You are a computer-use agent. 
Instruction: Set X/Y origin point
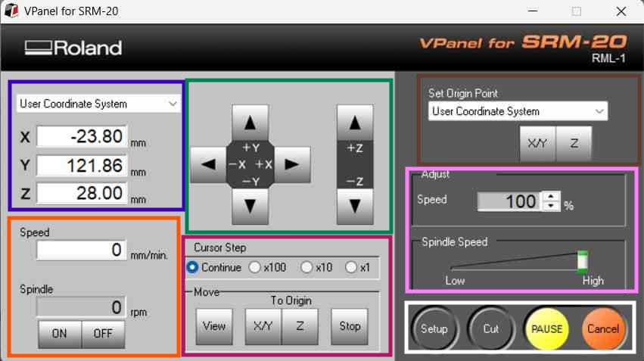tap(537, 143)
